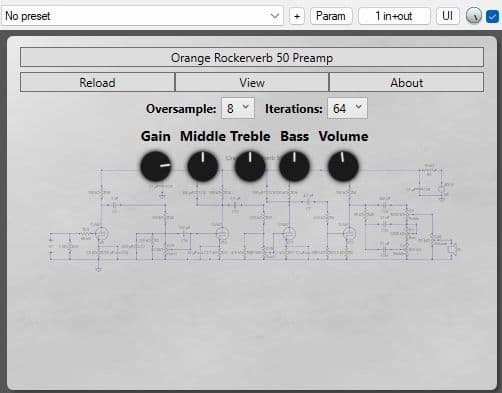
Task: Toggle the plugin bypass checkbox
Action: [492, 16]
